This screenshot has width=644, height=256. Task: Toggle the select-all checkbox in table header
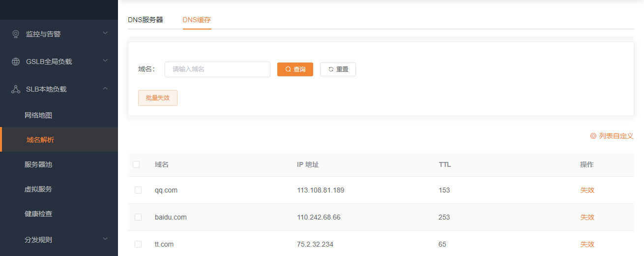[x=136, y=164]
